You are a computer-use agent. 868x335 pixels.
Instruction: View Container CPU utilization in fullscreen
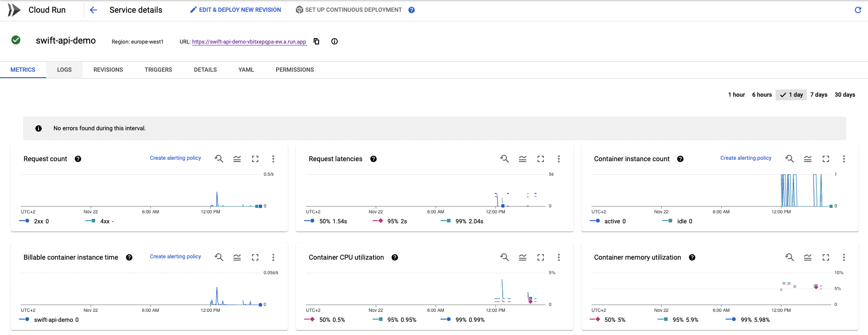point(541,257)
